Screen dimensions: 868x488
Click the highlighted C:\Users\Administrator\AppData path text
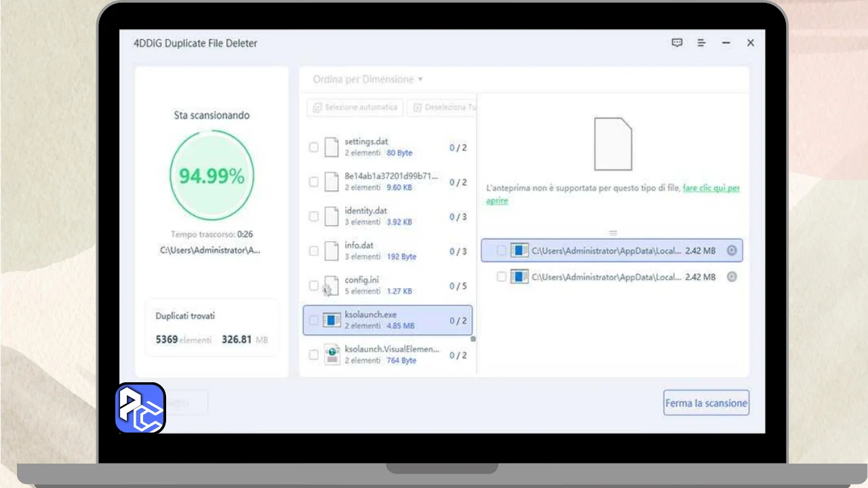pos(606,251)
